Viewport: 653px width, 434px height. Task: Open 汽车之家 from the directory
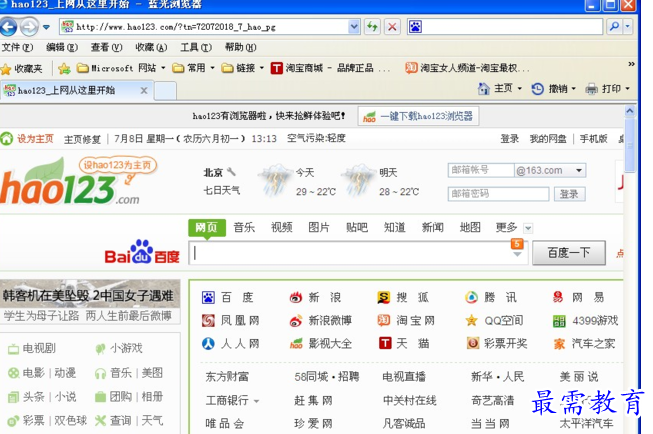tap(584, 344)
